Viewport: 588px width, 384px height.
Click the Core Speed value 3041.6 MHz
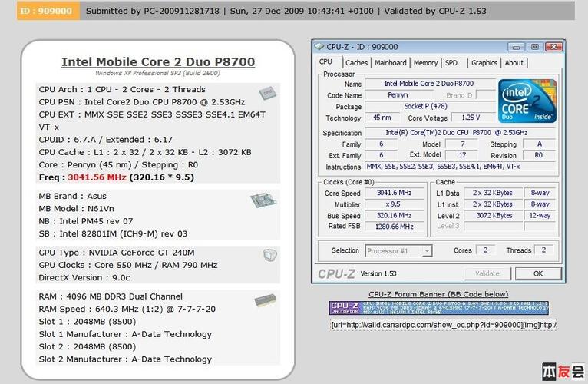click(x=394, y=193)
